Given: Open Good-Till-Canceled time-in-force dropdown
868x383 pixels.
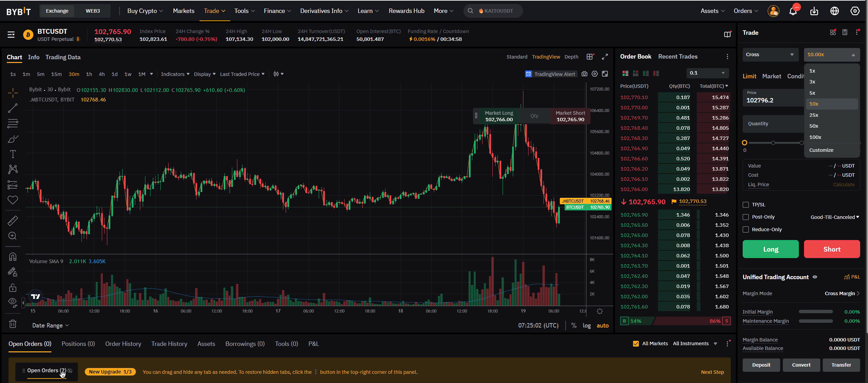Looking at the screenshot, I should pyautogui.click(x=834, y=217).
